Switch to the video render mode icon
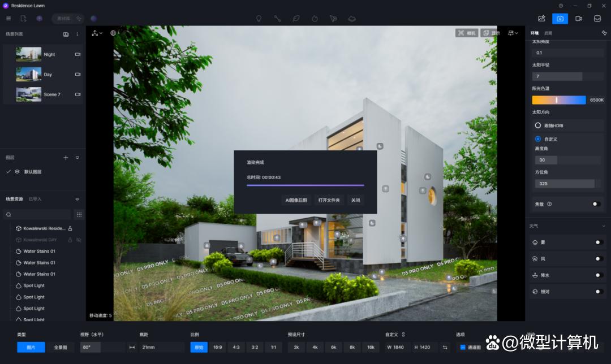 tap(579, 19)
